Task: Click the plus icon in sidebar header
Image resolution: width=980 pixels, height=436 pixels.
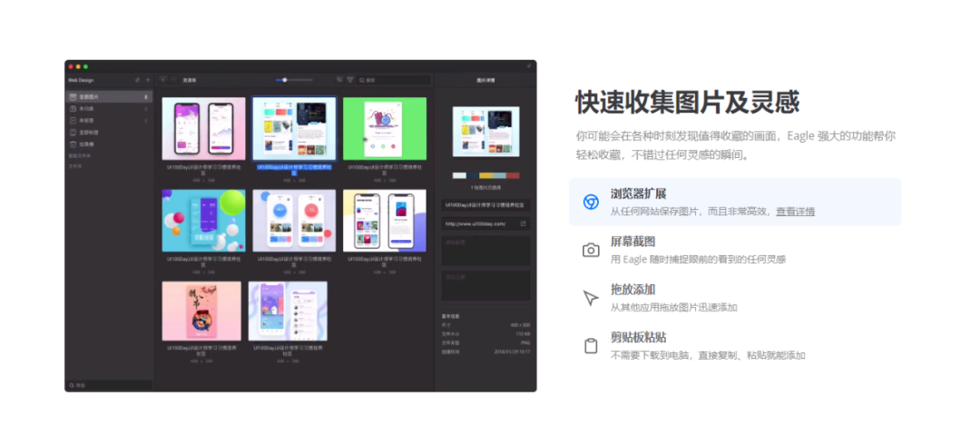Action: pos(148,80)
